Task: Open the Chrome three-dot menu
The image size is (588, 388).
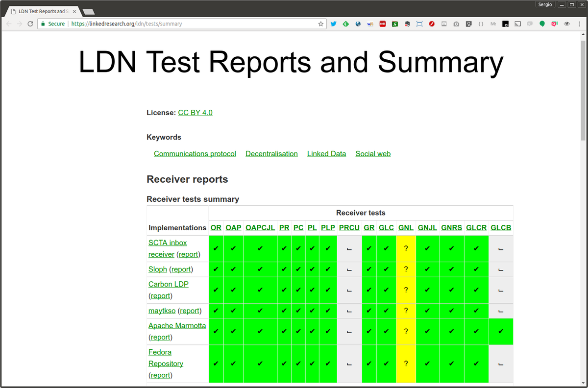Action: pyautogui.click(x=579, y=24)
